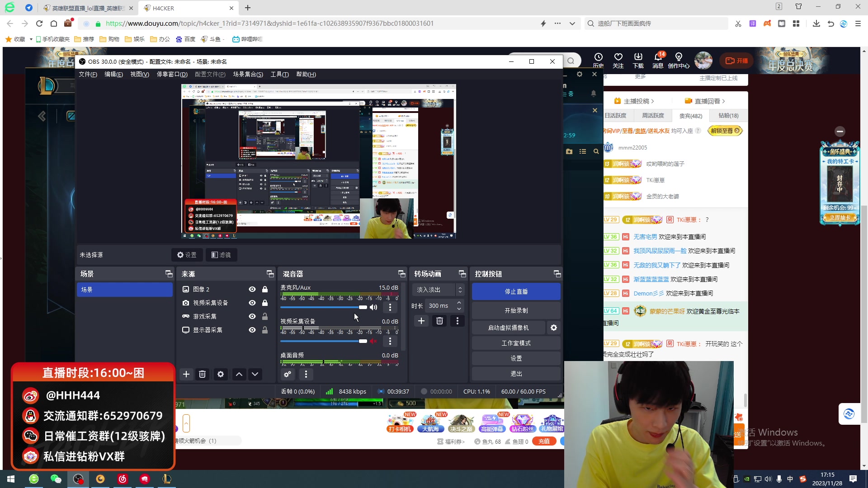Refresh the browser page
Viewport: 868px width, 488px height.
[x=39, y=23]
